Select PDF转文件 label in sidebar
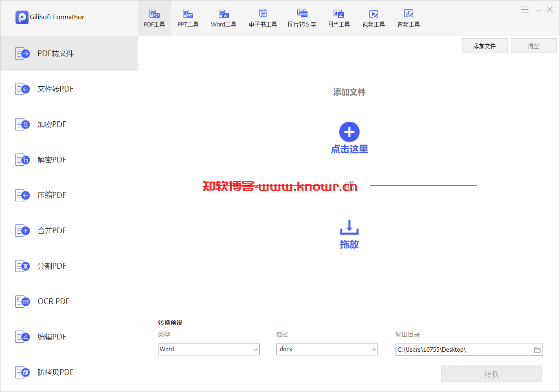Image resolution: width=560 pixels, height=392 pixels. click(55, 53)
